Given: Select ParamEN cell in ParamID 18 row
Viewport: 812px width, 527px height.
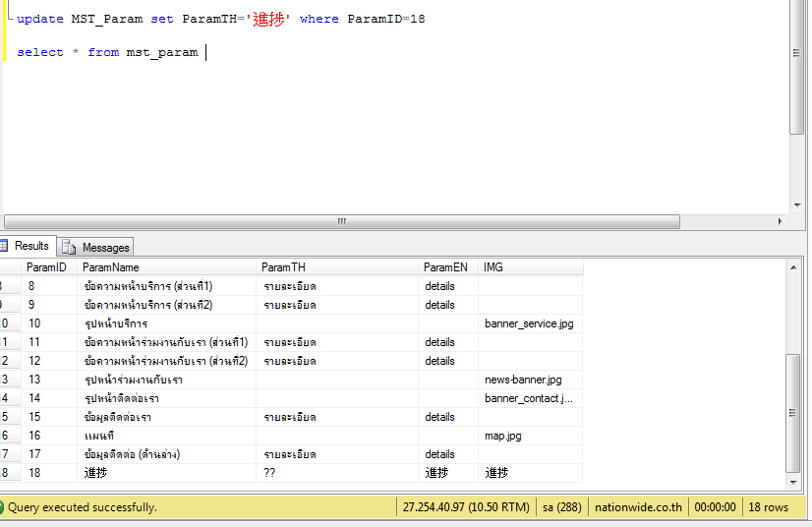Looking at the screenshot, I should pyautogui.click(x=448, y=473).
